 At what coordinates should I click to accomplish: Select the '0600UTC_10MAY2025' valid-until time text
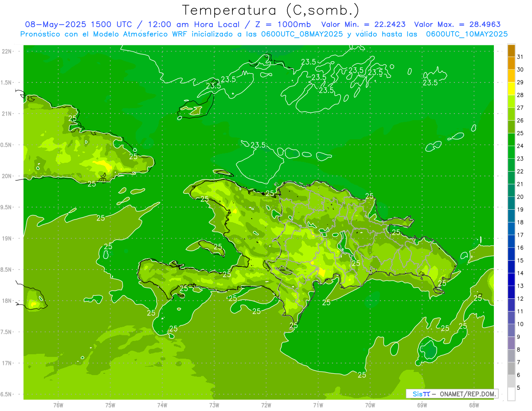[467, 34]
